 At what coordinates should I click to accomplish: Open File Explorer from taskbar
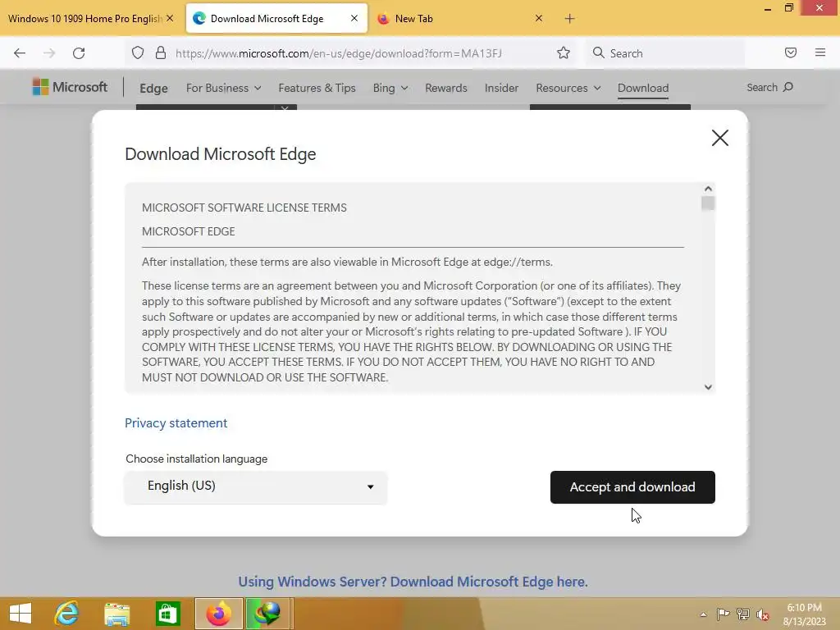(x=116, y=614)
